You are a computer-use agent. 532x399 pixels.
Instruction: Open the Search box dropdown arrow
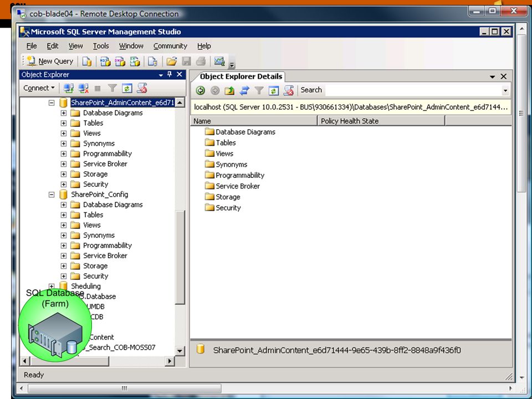[505, 90]
